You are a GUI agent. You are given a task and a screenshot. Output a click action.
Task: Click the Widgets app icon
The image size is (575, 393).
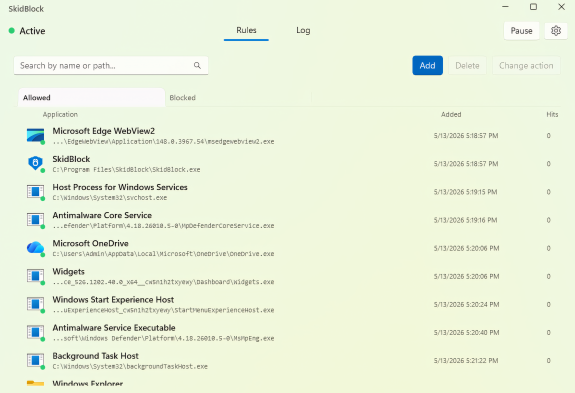[36, 276]
